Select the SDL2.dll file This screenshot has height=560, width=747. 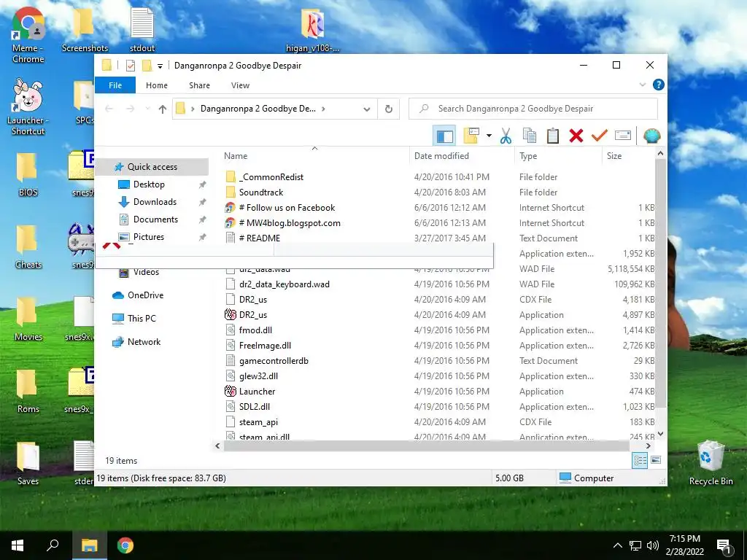[255, 407]
